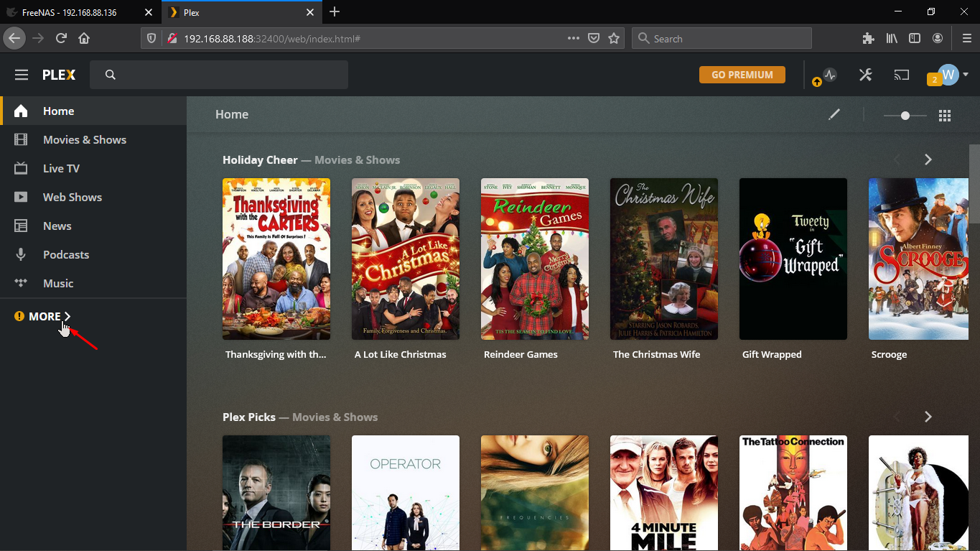Click the Plex search field
The image size is (980, 551).
click(x=219, y=75)
